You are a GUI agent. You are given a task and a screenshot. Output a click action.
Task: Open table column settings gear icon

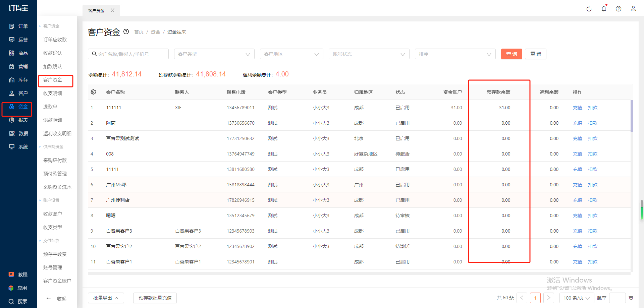[x=93, y=92]
